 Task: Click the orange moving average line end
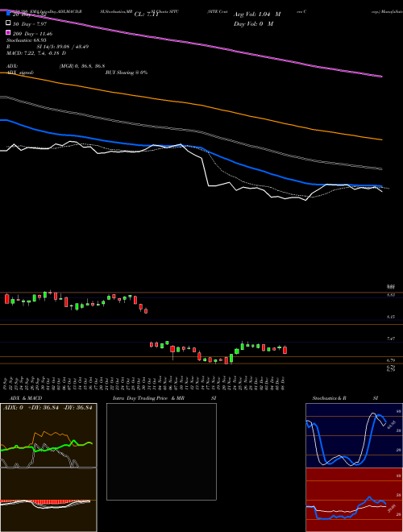381,139
